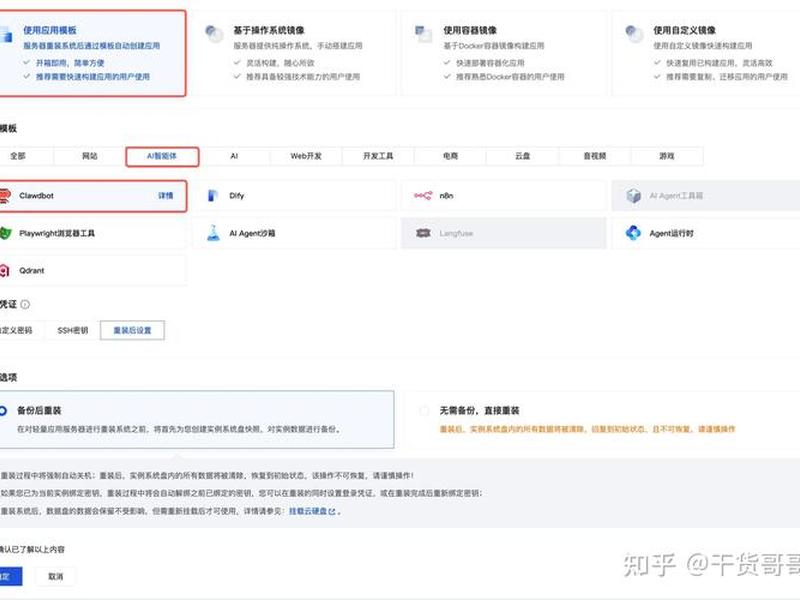Image resolution: width=800 pixels, height=600 pixels.
Task: Click the Dify logo icon
Action: [x=213, y=196]
